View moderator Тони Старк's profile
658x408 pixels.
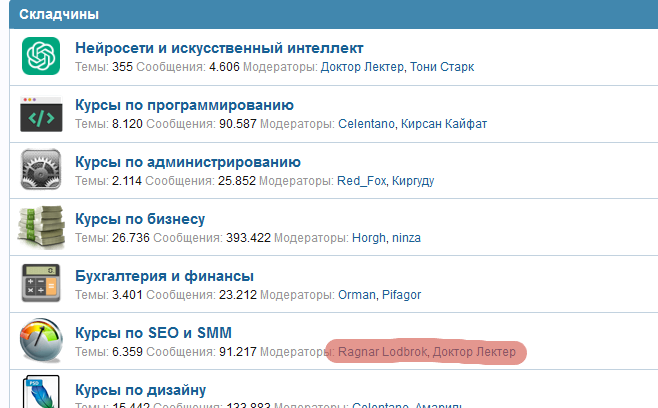pos(442,67)
